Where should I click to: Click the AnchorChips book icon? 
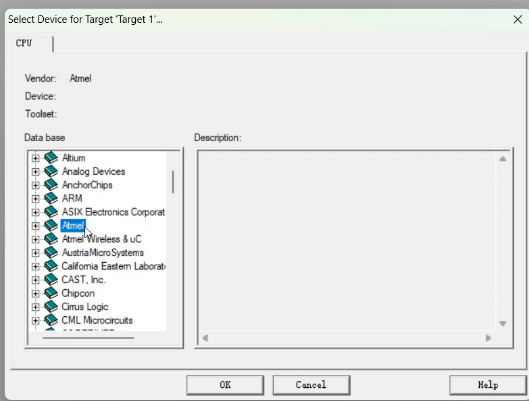click(x=51, y=184)
